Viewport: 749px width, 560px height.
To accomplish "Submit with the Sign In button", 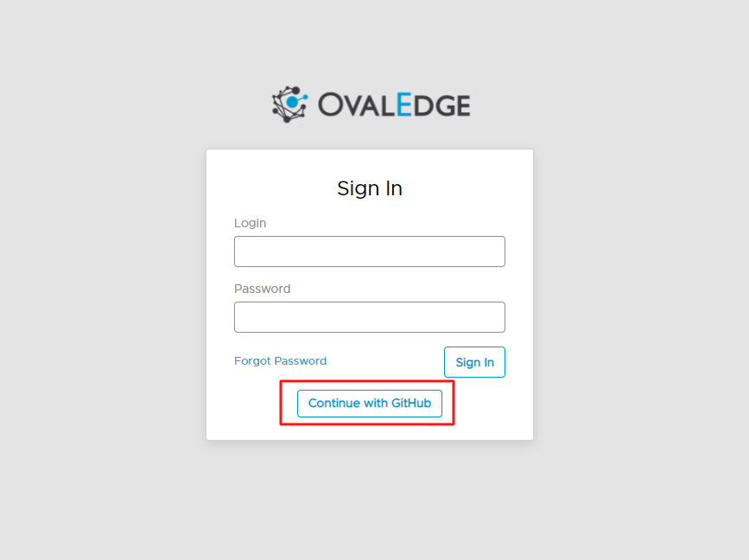I will click(474, 362).
